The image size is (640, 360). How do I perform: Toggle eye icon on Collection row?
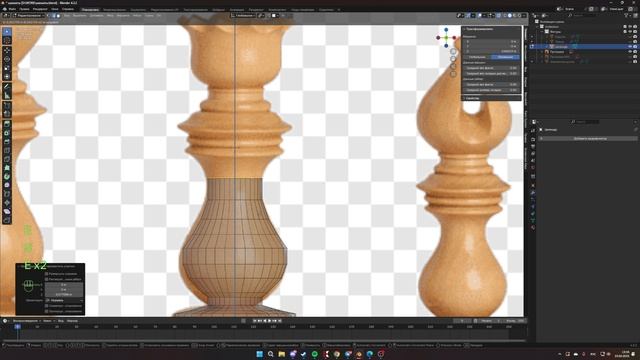[x=630, y=27]
